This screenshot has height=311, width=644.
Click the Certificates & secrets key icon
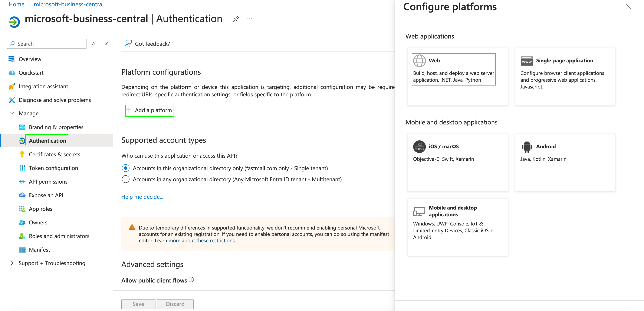tap(22, 154)
